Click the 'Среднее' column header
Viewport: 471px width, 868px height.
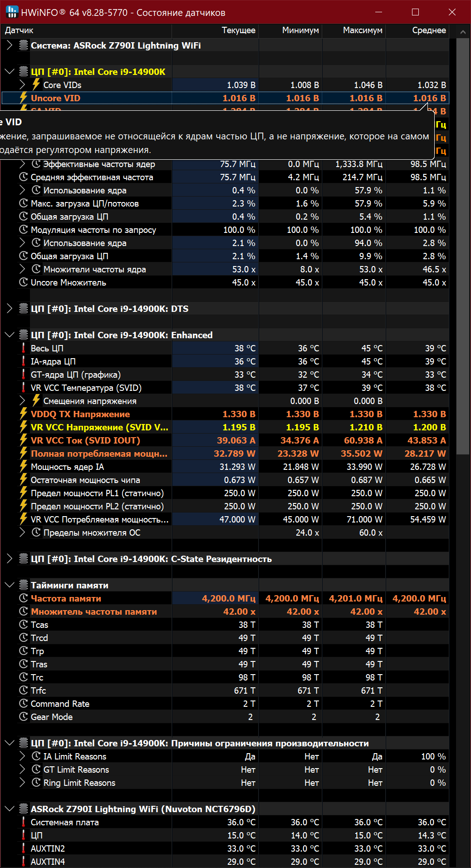pyautogui.click(x=417, y=30)
